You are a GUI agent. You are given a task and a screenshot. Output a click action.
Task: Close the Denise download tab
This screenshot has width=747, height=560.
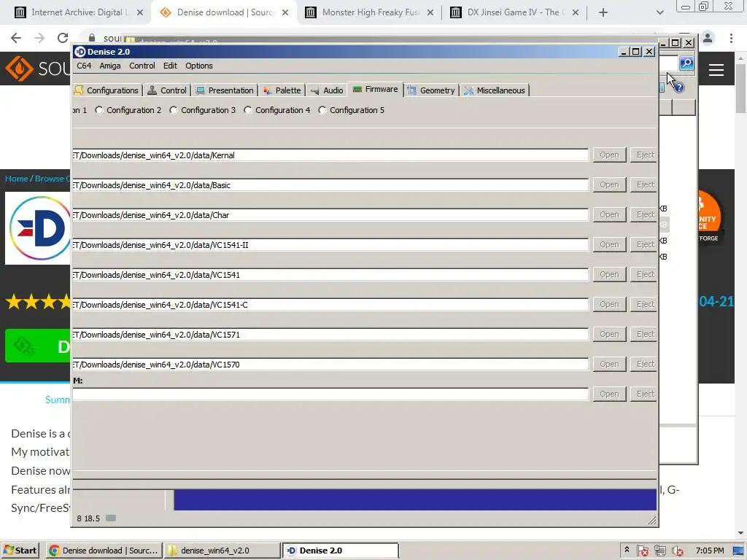click(x=285, y=12)
